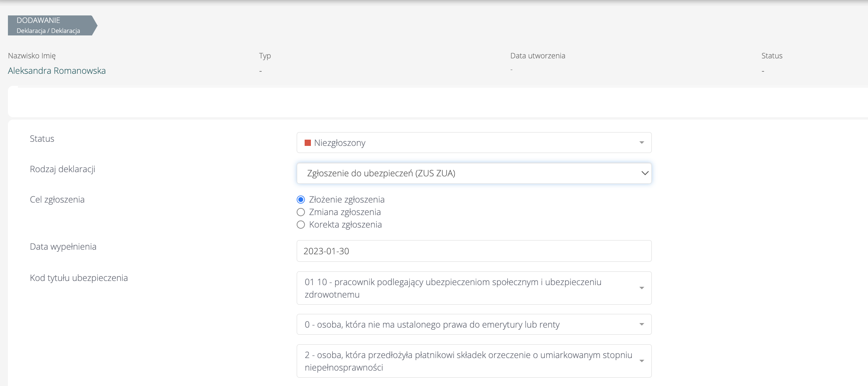Open the dropdown for emerytury lub renty entitlement

click(x=467, y=324)
